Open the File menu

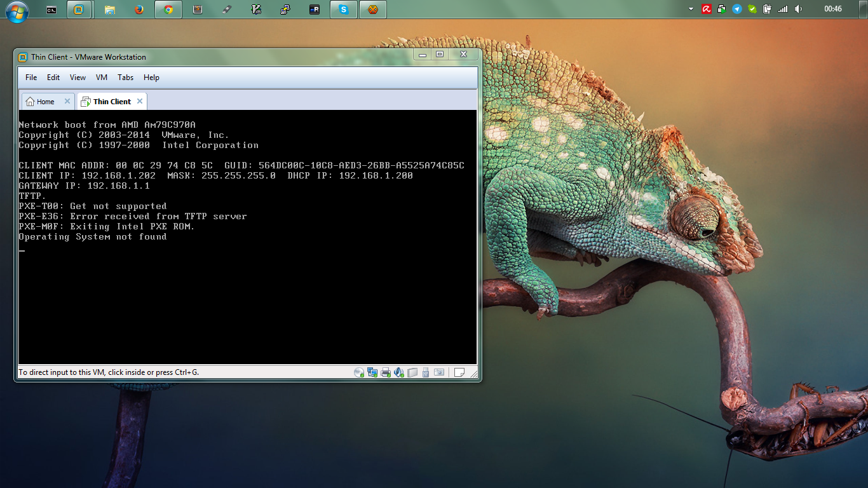pos(31,78)
